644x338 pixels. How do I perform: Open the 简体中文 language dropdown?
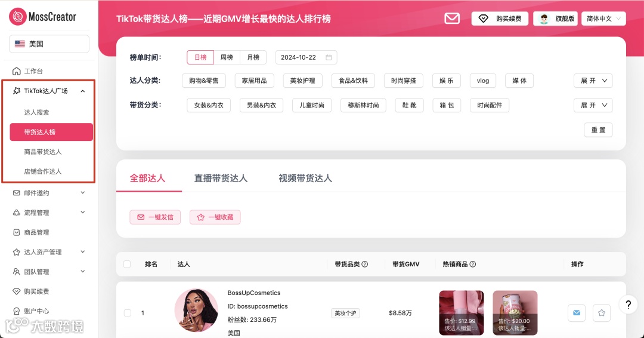coord(603,19)
